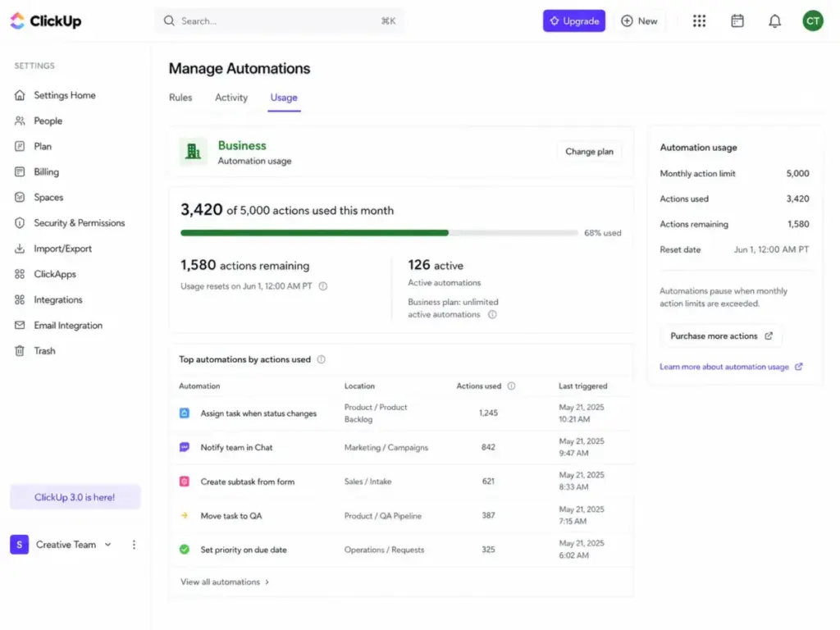The height and width of the screenshot is (630, 840).
Task: Click the Automation column header
Action: [x=199, y=386]
